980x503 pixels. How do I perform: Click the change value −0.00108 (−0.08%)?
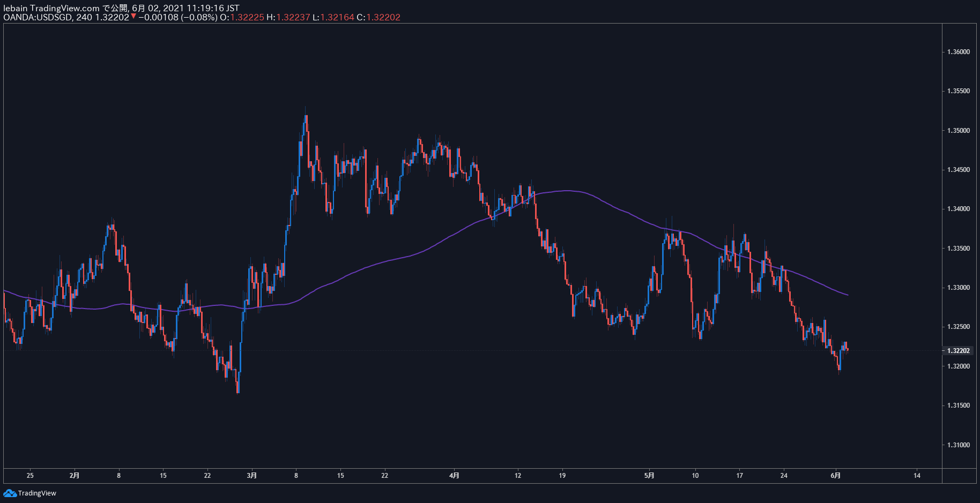click(x=178, y=17)
